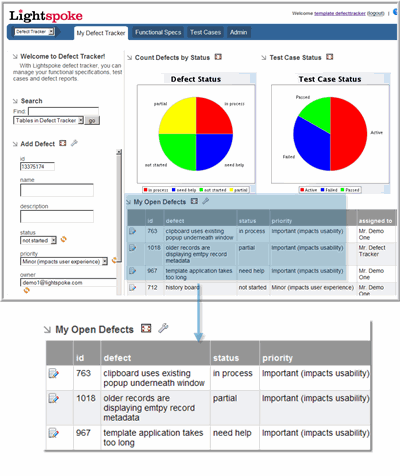Viewport: 400px width, 476px height.
Task: Click refresh icon below the owner field
Action: pyautogui.click(x=26, y=290)
